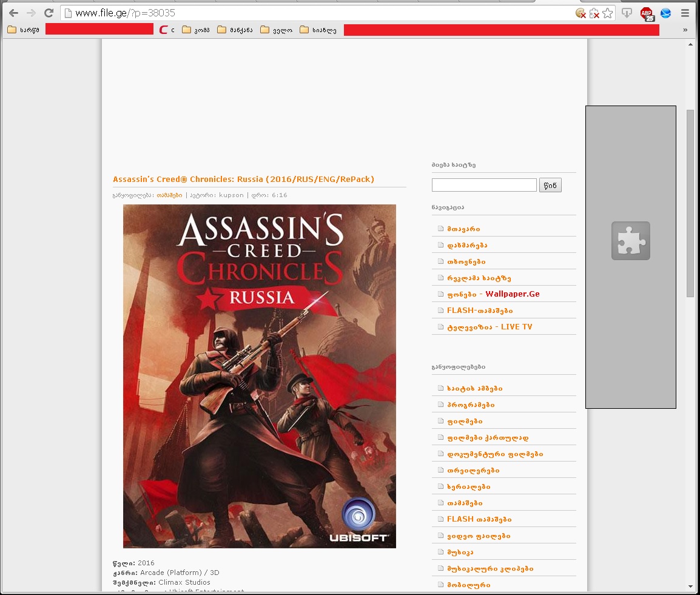Bookmark this page using the star icon

[607, 13]
